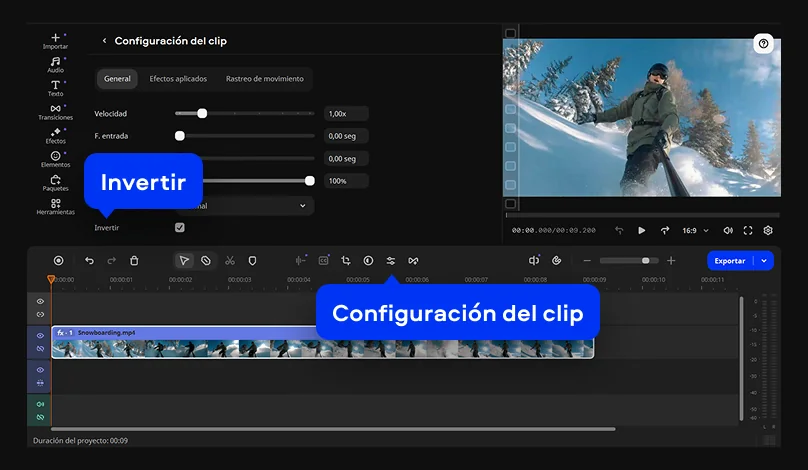
Task: Open the 16:9 aspect ratio dropdown
Action: point(695,230)
